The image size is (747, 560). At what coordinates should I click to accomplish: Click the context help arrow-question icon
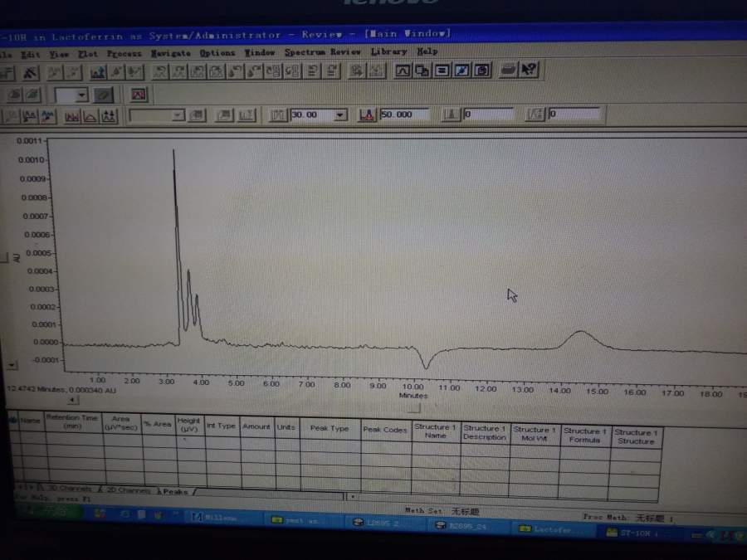tap(529, 70)
